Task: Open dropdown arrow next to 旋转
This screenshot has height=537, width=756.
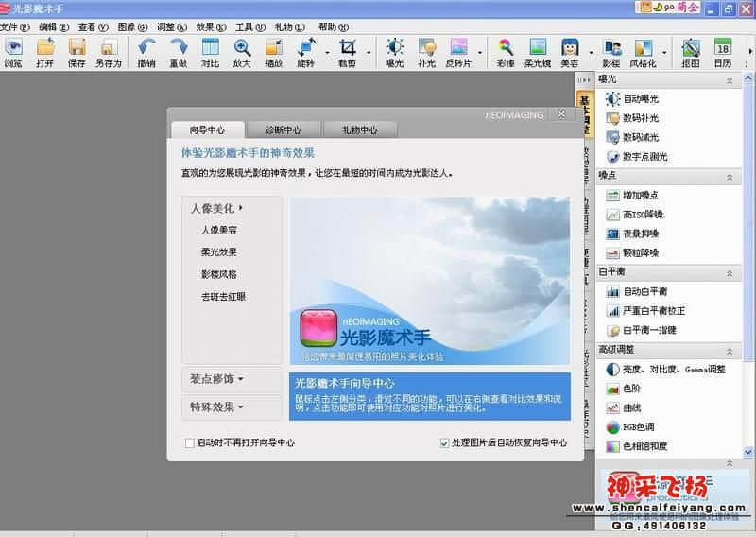Action: pyautogui.click(x=327, y=52)
